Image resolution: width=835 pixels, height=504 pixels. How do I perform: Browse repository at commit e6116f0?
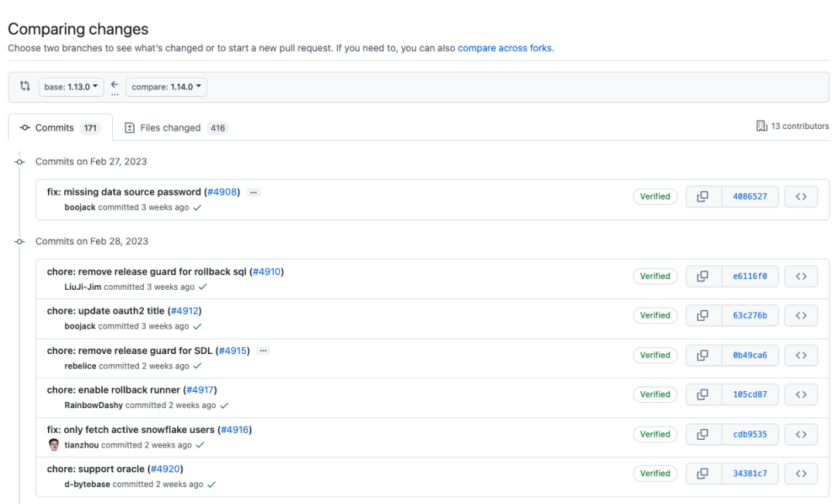[801, 276]
